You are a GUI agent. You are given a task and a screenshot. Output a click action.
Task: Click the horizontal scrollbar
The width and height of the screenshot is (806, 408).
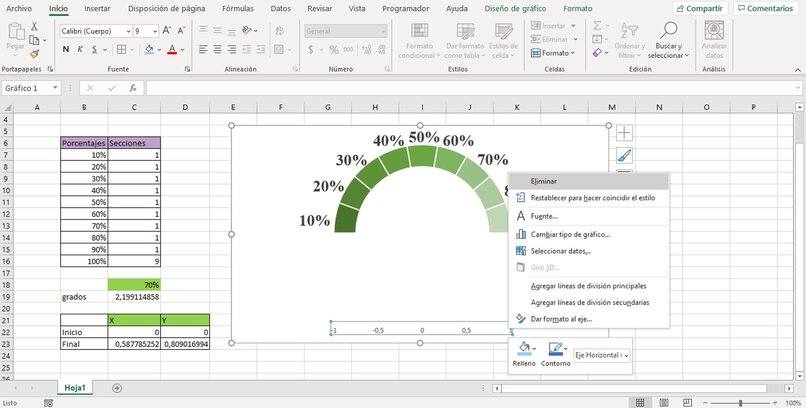pyautogui.click(x=634, y=388)
